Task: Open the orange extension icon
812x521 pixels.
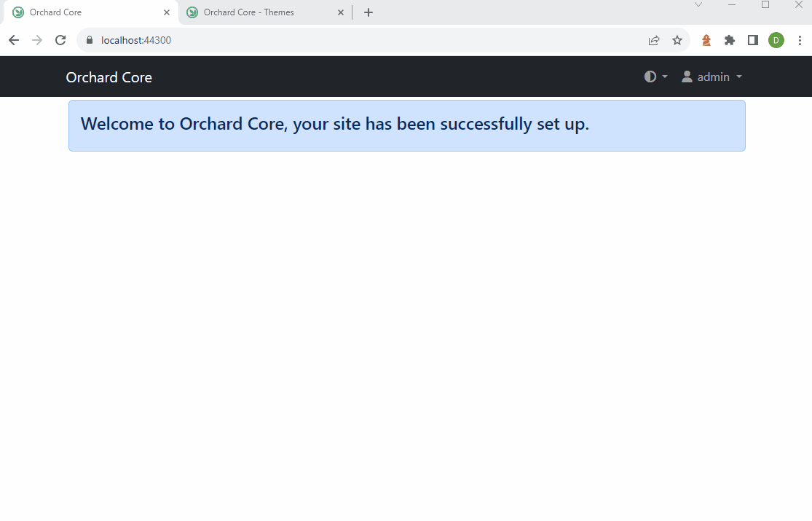Action: pos(706,40)
